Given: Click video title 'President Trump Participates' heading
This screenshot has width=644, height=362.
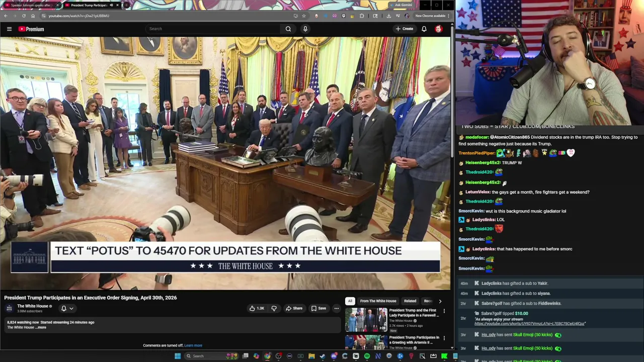Looking at the screenshot, I should click(91, 298).
